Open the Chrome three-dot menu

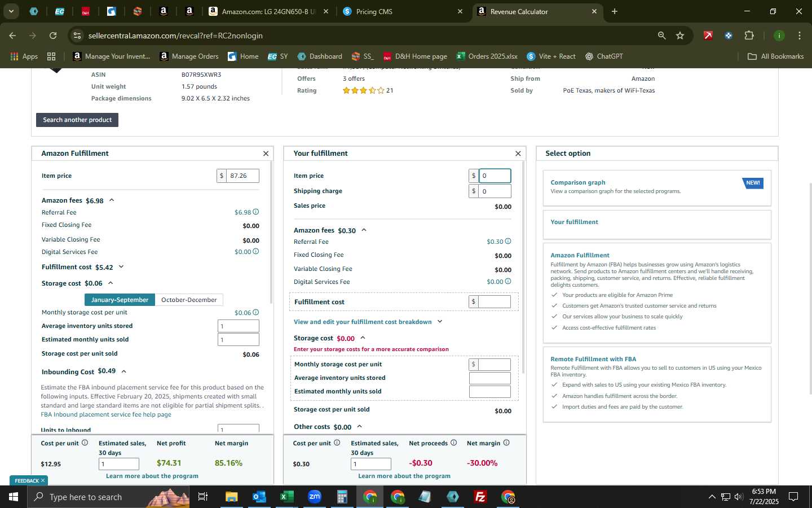pos(799,36)
